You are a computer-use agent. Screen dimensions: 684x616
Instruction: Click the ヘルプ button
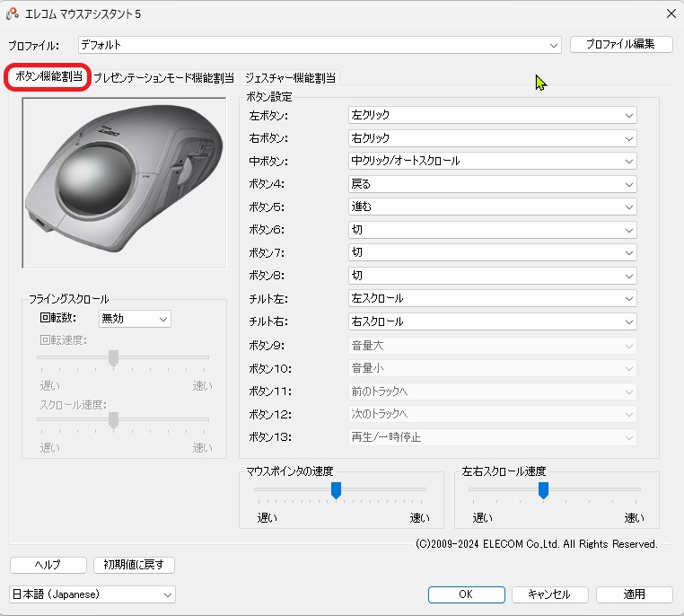click(x=48, y=565)
